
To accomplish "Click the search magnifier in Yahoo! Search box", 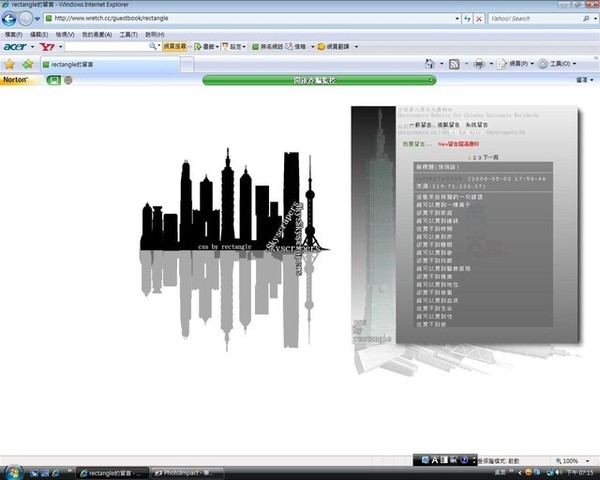I will click(586, 18).
